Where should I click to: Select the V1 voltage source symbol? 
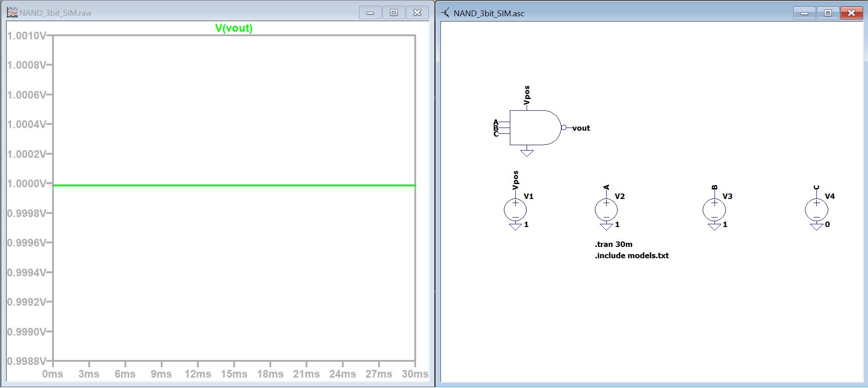[515, 210]
